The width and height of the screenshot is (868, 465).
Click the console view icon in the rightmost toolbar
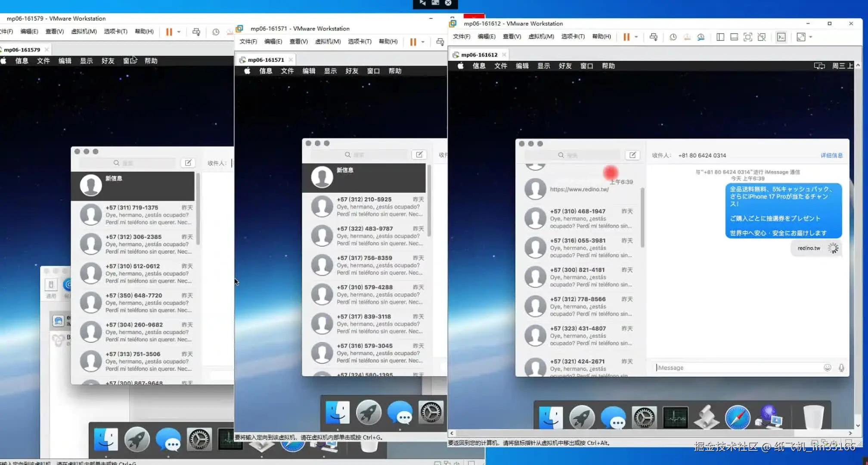pyautogui.click(x=781, y=37)
